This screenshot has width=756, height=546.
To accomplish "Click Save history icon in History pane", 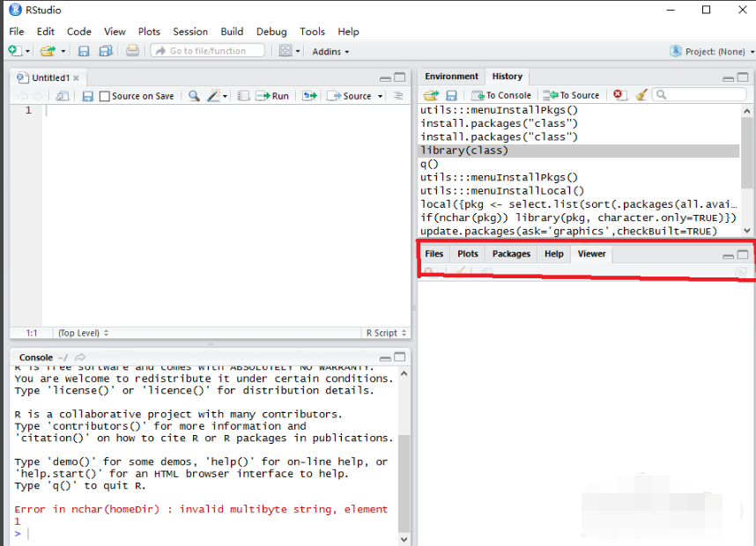I will pyautogui.click(x=451, y=95).
